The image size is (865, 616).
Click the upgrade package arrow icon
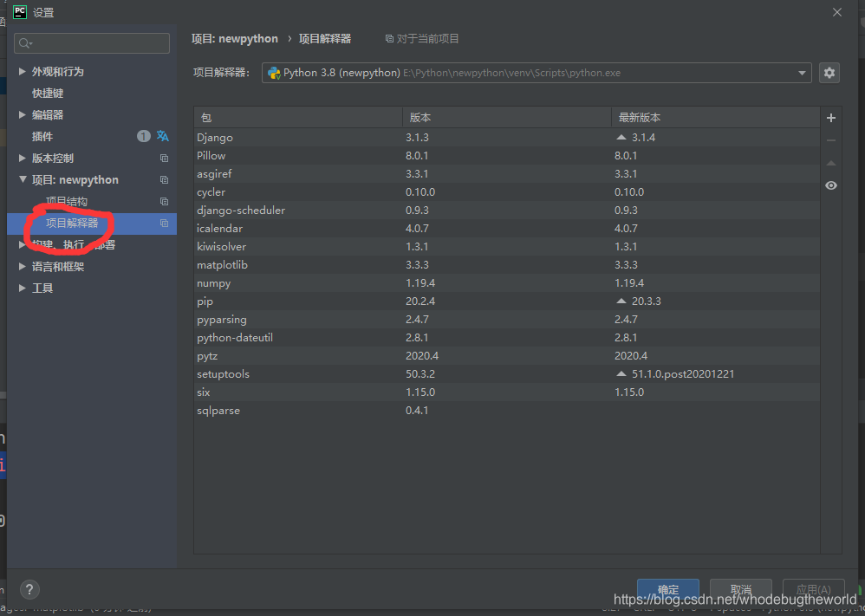831,163
